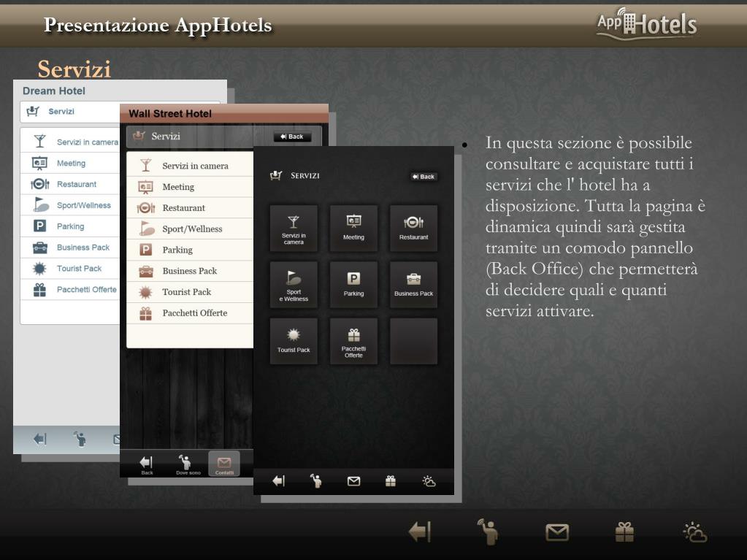Tap location person icon in dark app bottom bar
This screenshot has width=747, height=560.
coord(315,481)
